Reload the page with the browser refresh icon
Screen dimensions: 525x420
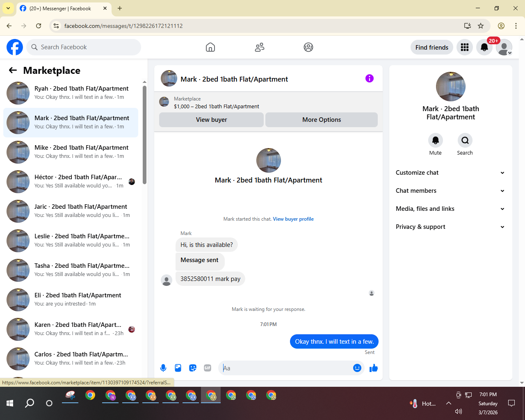pos(39,26)
